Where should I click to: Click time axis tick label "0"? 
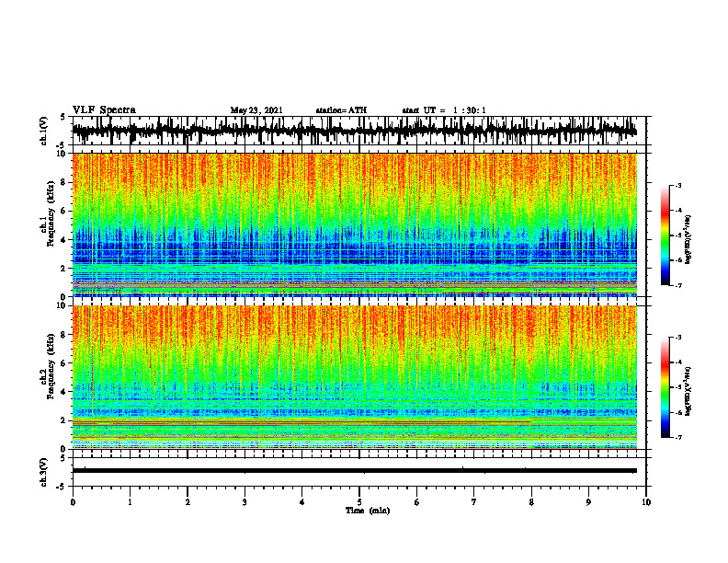[x=73, y=502]
